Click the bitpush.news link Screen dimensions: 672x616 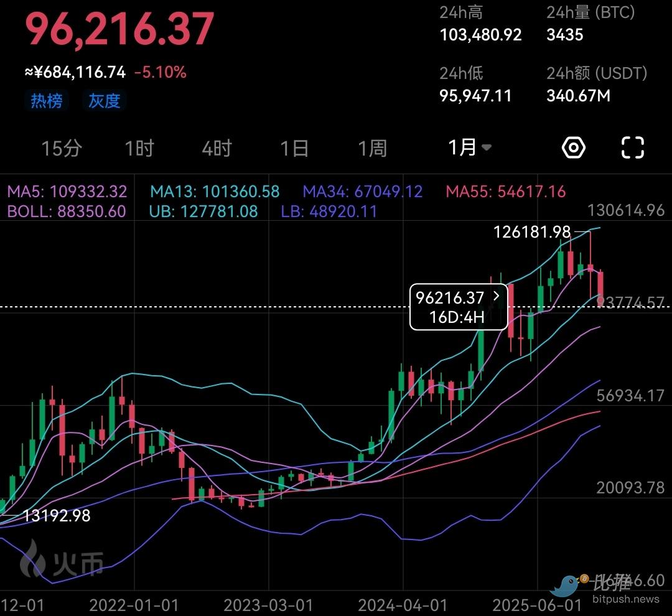625,600
